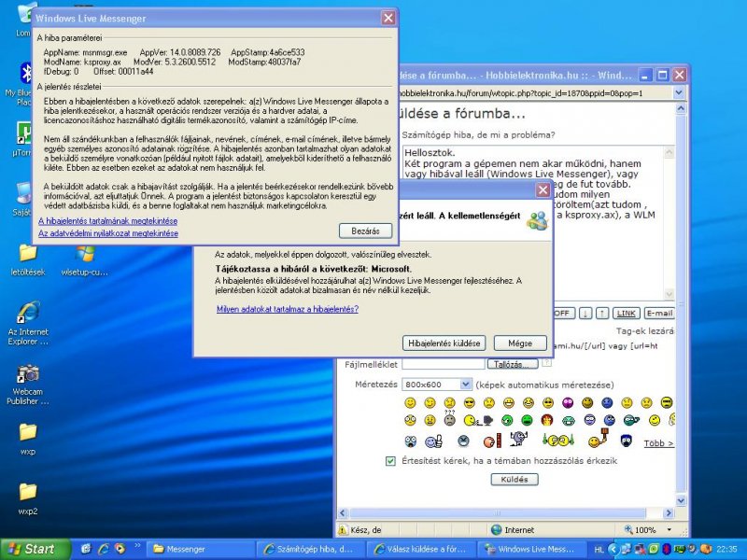Switch to Számítógép hiba taskbar button

(x=312, y=549)
